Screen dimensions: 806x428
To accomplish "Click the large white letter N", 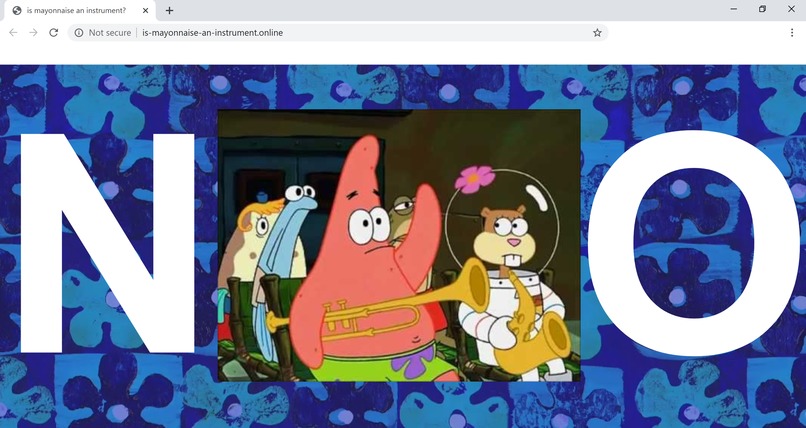I will click(x=107, y=243).
